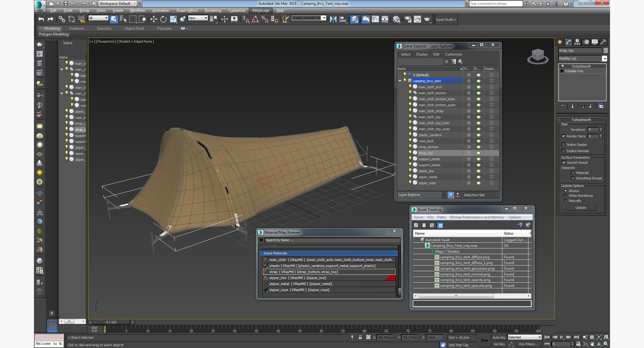The image size is (644, 348).
Task: Activate Select and Rotate tool
Action: click(163, 19)
